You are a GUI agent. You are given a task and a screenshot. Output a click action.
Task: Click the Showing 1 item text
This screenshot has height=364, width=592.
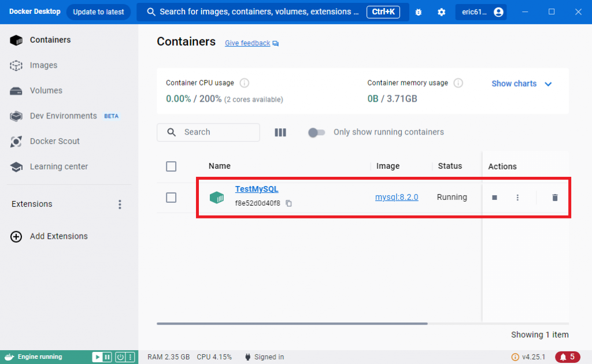(539, 335)
